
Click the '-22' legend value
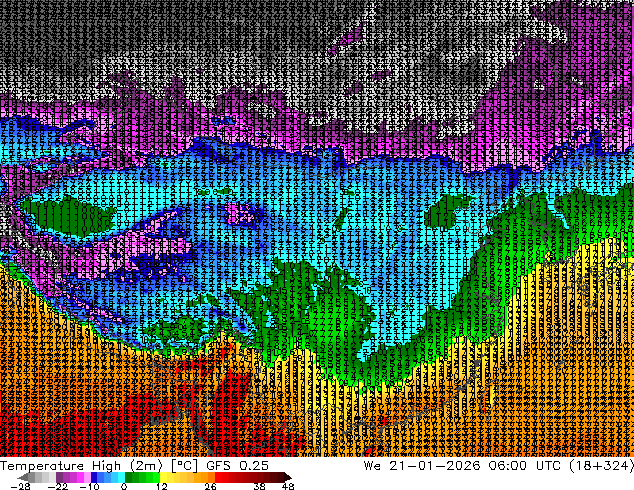pos(58,486)
